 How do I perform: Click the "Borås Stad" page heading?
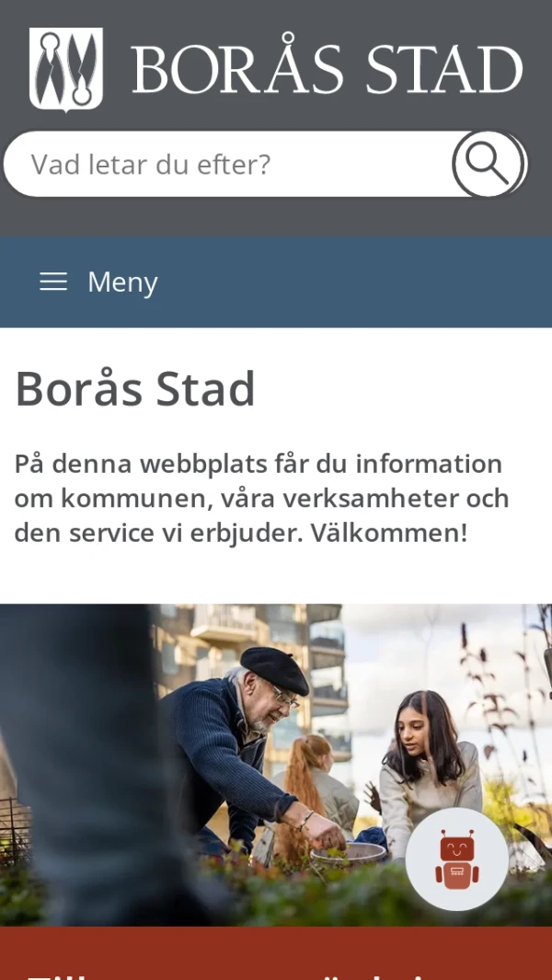[135, 388]
